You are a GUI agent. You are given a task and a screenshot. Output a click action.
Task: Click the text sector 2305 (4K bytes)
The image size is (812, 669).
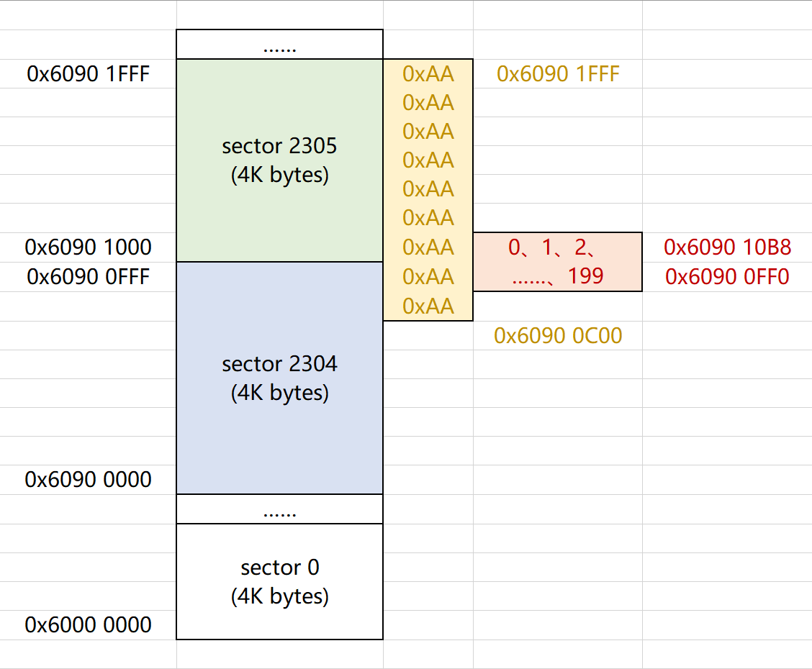click(x=279, y=160)
